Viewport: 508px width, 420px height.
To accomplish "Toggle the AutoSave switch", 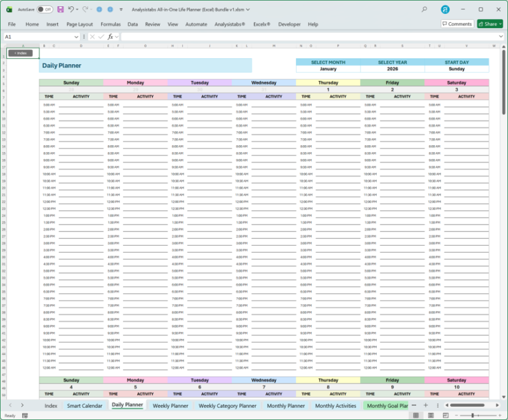I will (44, 10).
